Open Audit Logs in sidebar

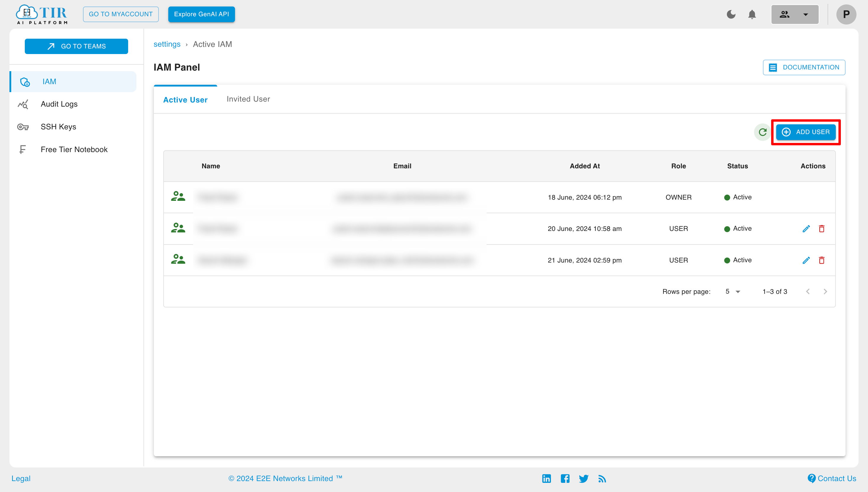(x=73, y=104)
